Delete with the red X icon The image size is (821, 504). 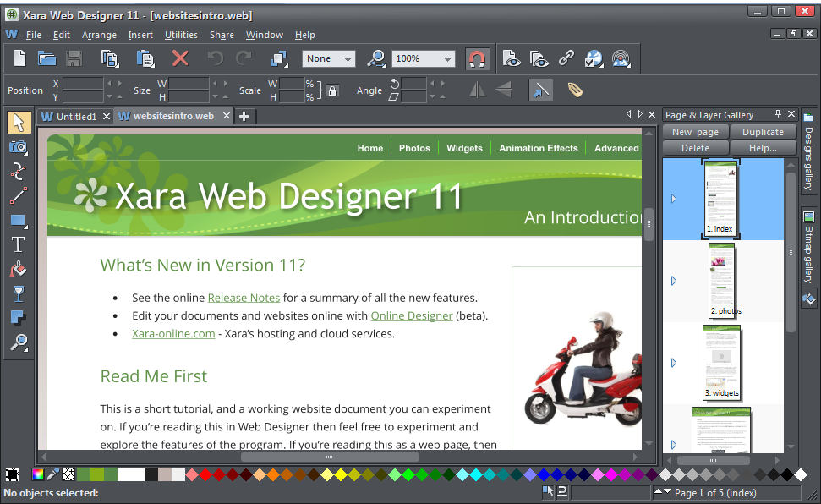pos(180,58)
